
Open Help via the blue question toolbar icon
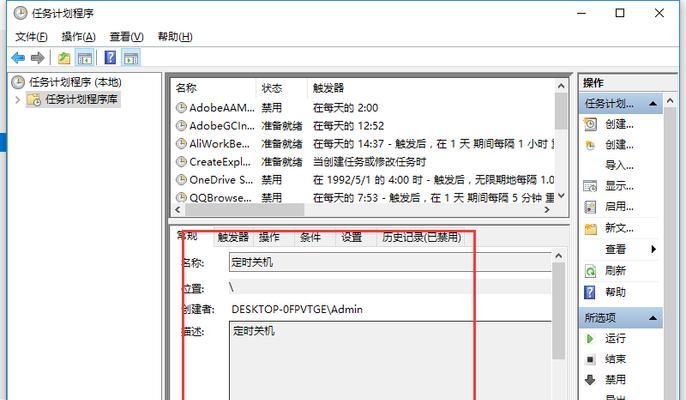click(x=110, y=57)
